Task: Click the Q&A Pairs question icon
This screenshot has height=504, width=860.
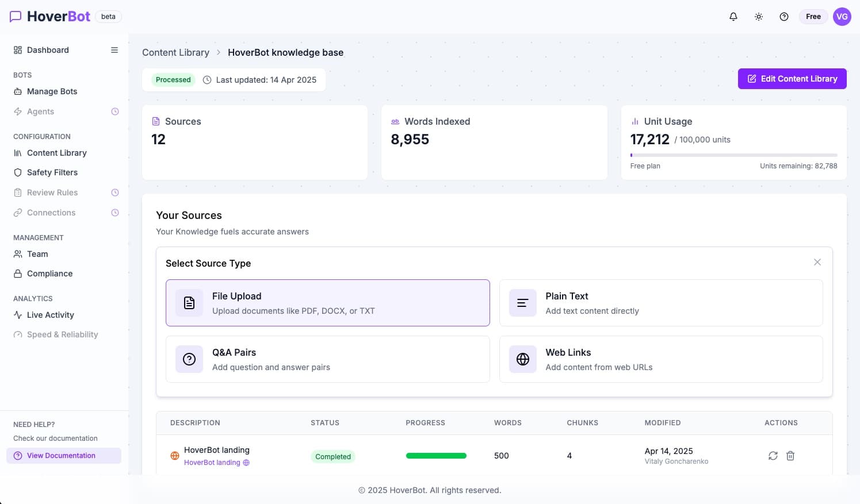Action: 189,359
